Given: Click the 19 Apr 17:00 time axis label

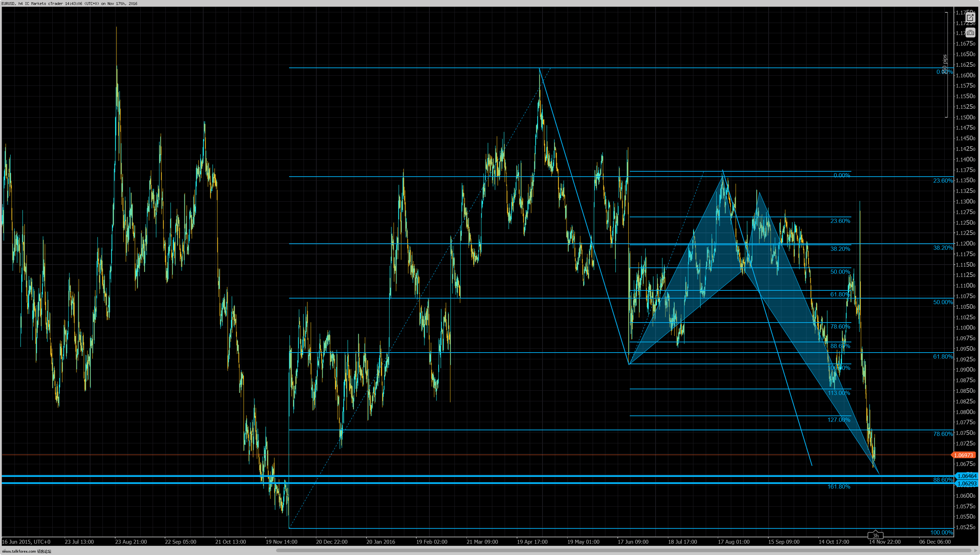Looking at the screenshot, I should tap(532, 542).
